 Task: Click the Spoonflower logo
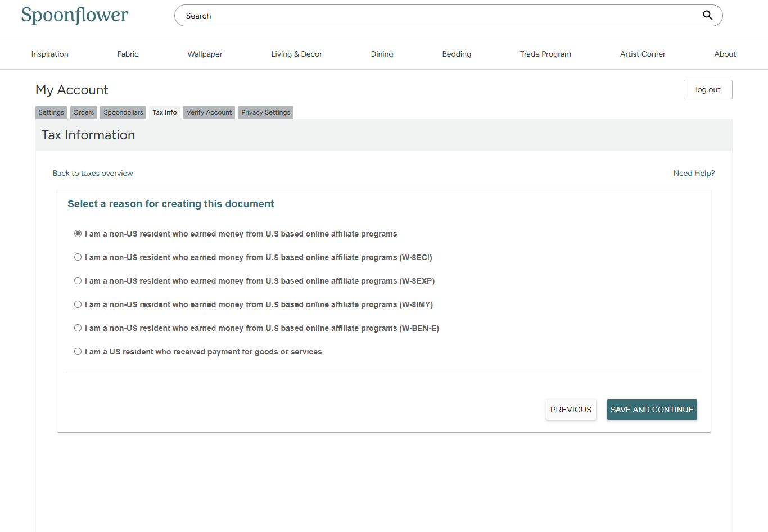[75, 15]
